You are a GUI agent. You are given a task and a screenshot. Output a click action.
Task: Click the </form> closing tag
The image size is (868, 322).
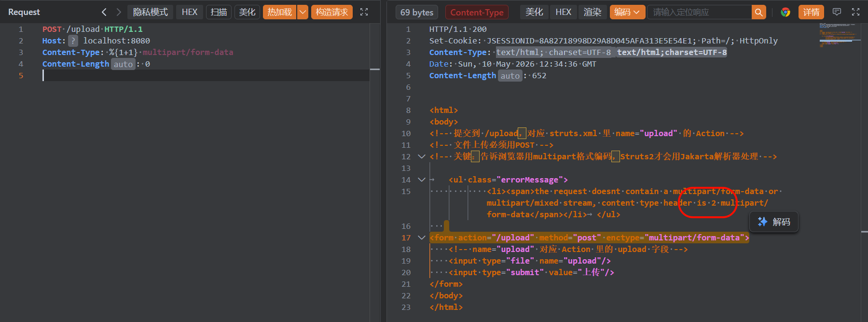446,284
